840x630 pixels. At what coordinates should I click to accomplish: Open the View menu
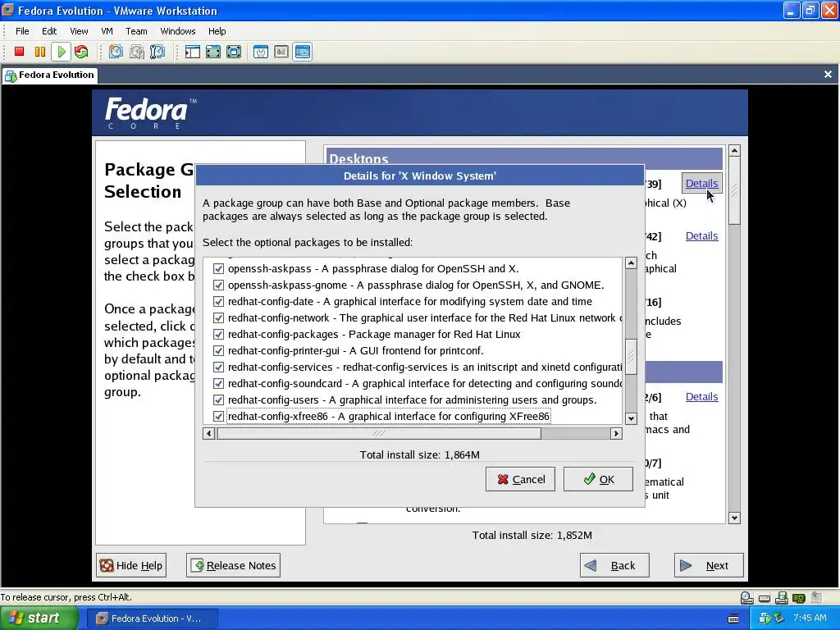pos(79,31)
